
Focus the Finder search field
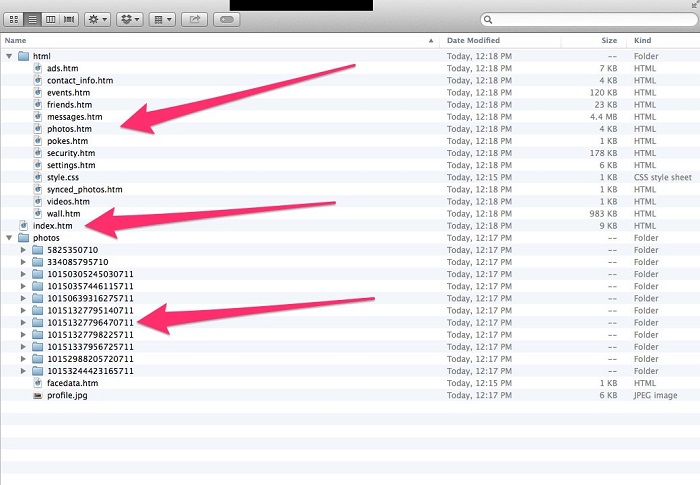[x=589, y=20]
